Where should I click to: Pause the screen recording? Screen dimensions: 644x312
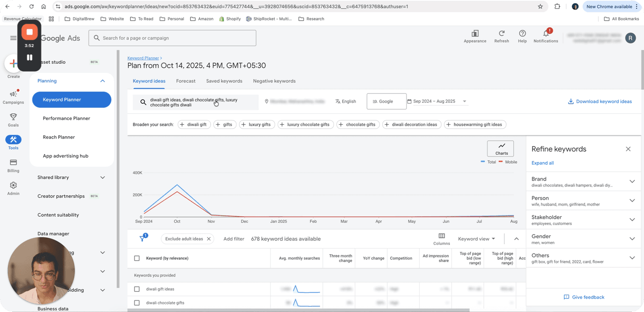(x=30, y=57)
